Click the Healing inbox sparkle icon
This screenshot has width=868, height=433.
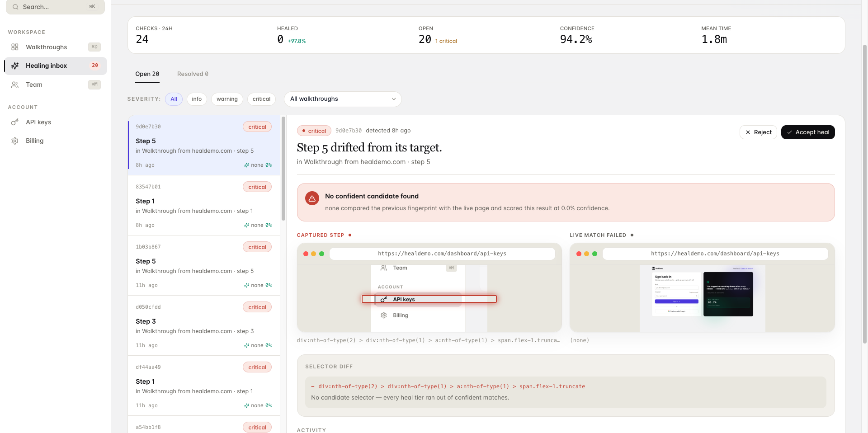click(x=15, y=66)
